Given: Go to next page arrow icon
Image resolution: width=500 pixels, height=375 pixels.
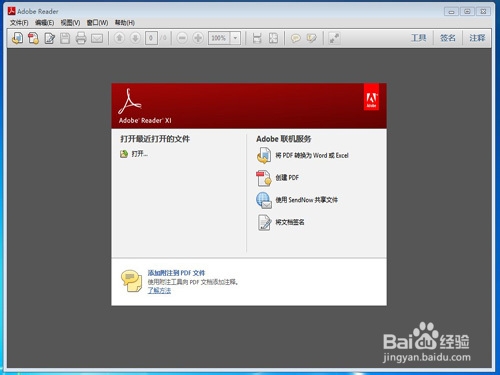Looking at the screenshot, I should coord(135,38).
